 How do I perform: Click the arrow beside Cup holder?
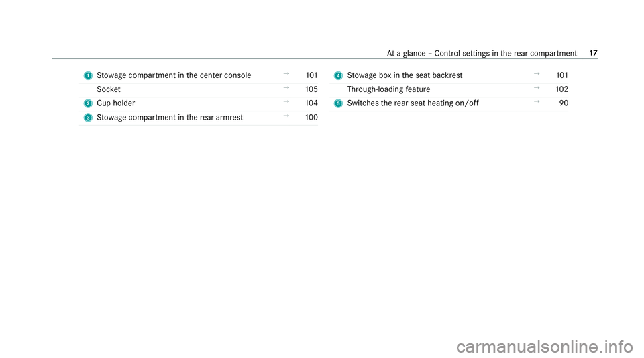click(x=286, y=101)
